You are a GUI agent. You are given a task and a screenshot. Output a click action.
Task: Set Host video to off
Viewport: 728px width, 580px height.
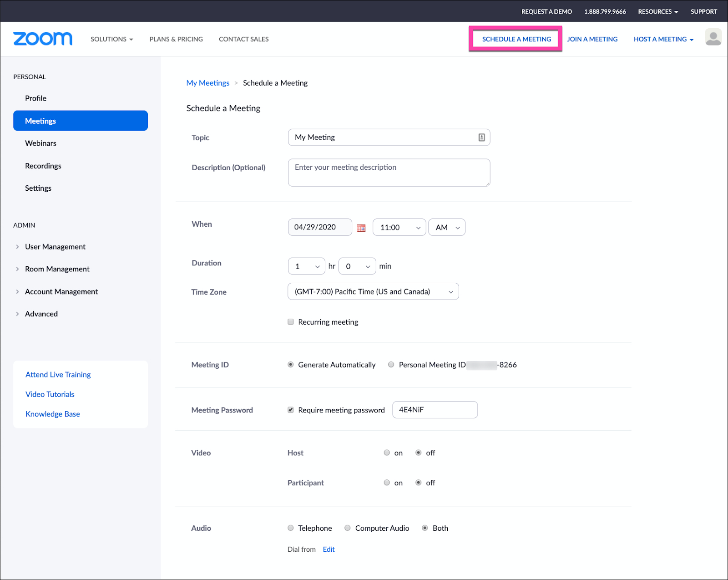[x=419, y=453]
